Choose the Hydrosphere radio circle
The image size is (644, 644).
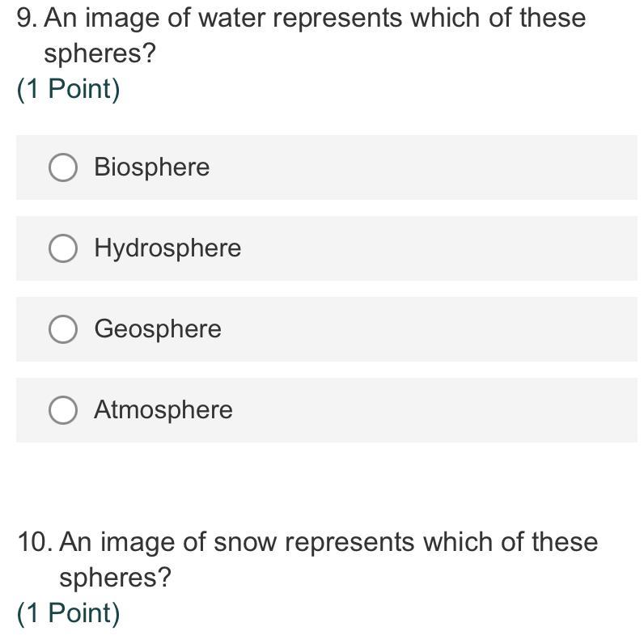click(x=63, y=248)
